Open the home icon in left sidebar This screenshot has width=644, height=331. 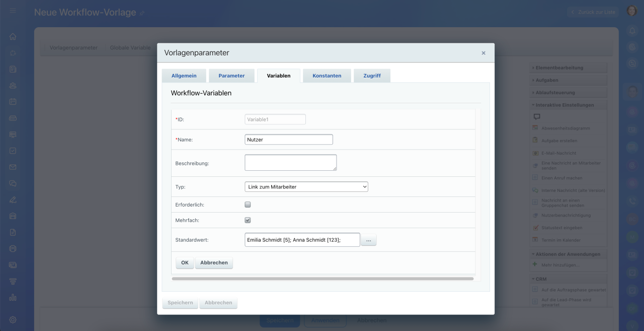(x=13, y=37)
